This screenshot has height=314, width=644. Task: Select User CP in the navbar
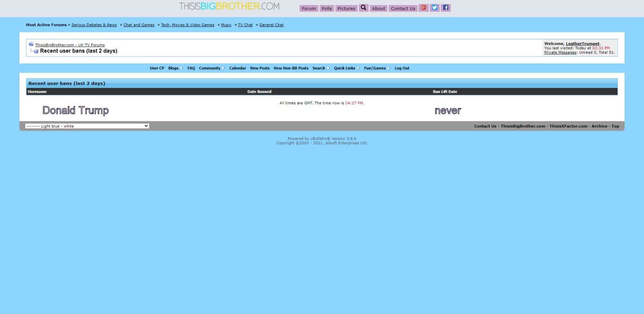point(157,68)
